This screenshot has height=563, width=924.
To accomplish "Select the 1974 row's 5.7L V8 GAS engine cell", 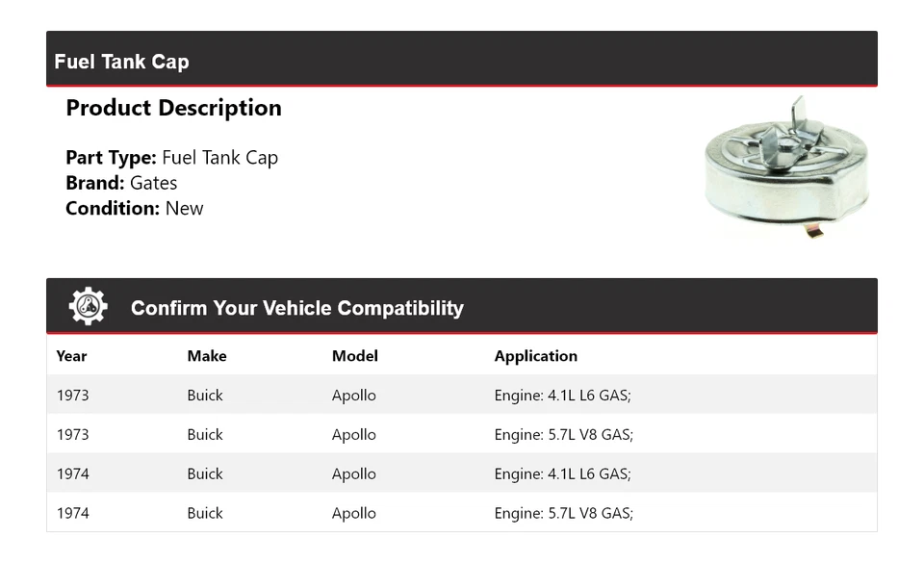I will coord(563,514).
